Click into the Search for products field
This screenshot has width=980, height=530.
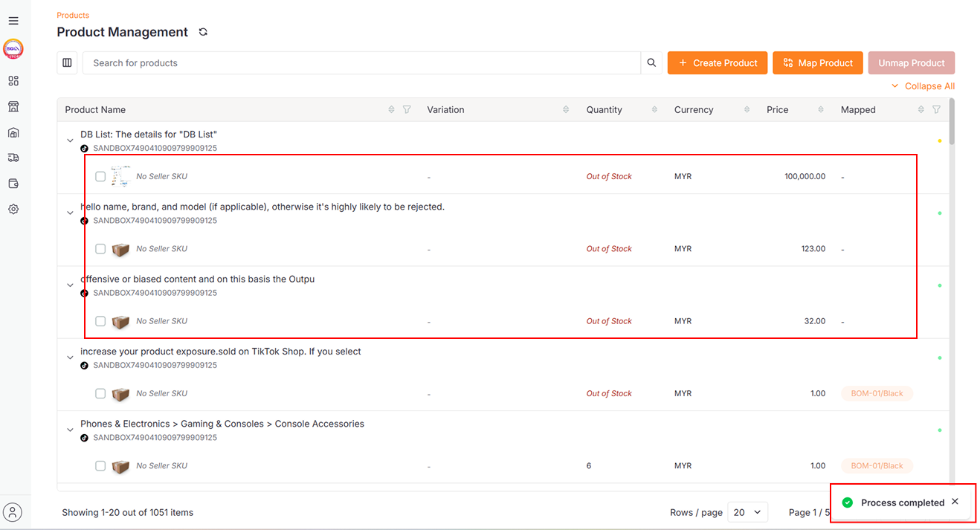(x=361, y=63)
